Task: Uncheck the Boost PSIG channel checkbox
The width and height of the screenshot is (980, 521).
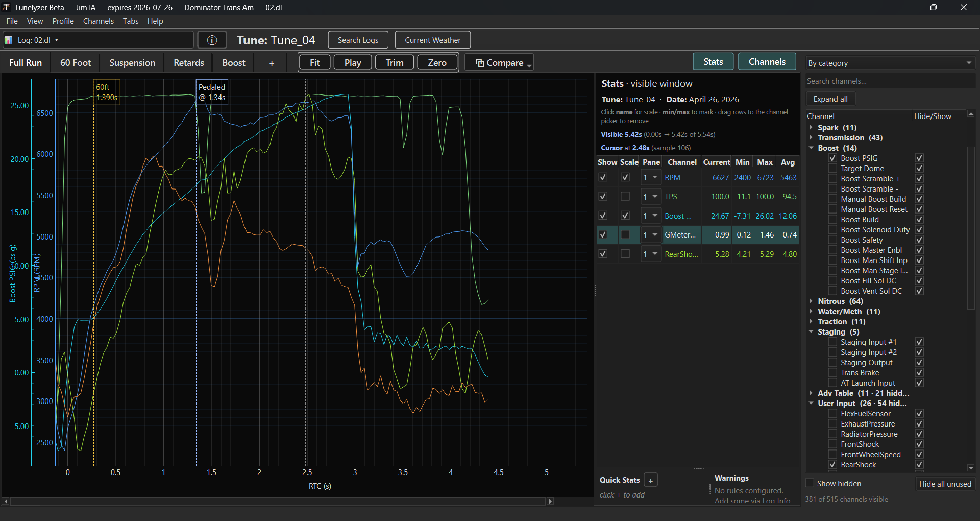Action: [x=832, y=158]
